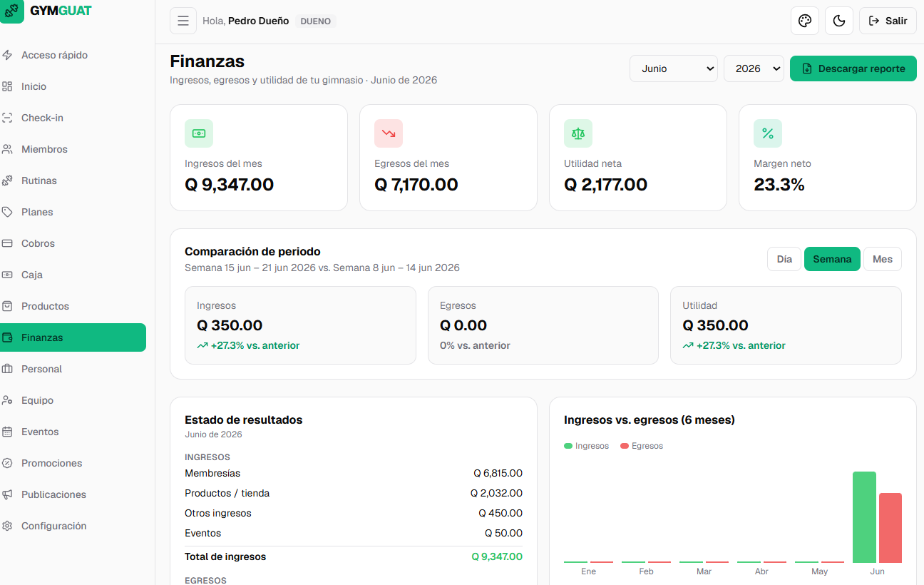924x585 pixels.
Task: Click the grid icon beside Inicio
Action: coord(7,86)
